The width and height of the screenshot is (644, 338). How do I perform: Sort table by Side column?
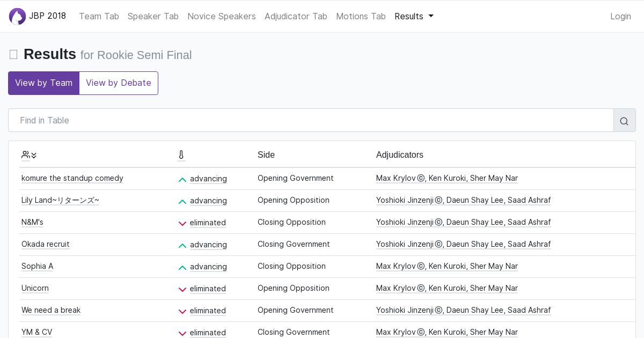tap(266, 155)
